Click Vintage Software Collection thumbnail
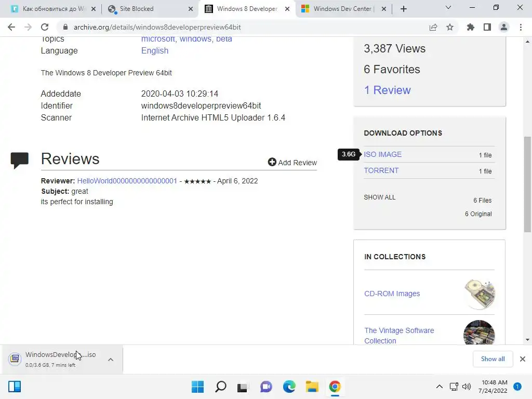The height and width of the screenshot is (399, 532). point(479,332)
